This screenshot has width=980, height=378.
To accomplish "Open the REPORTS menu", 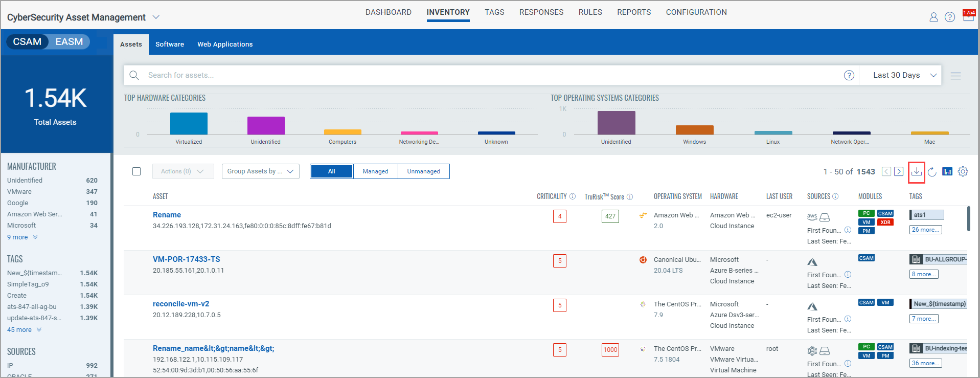I will pyautogui.click(x=634, y=12).
